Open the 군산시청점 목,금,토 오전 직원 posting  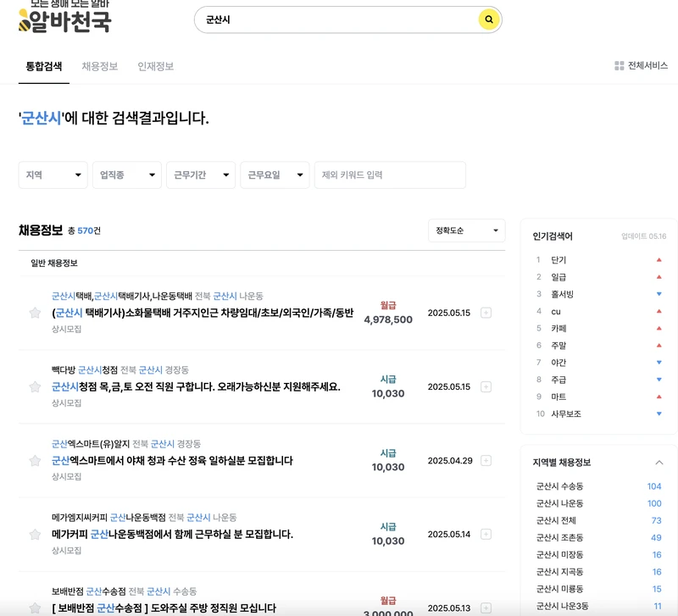tap(196, 386)
